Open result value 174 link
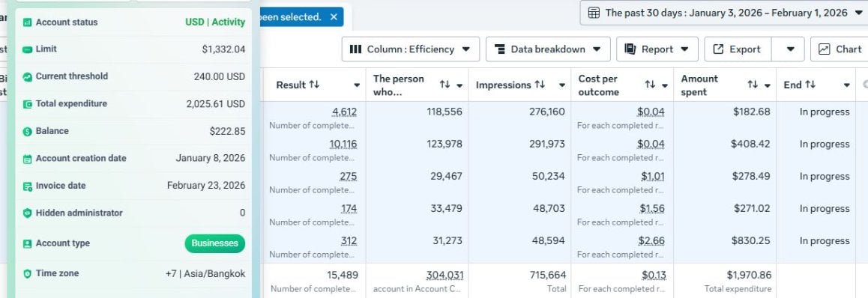Viewport: 868px width, 298px height. coord(349,209)
